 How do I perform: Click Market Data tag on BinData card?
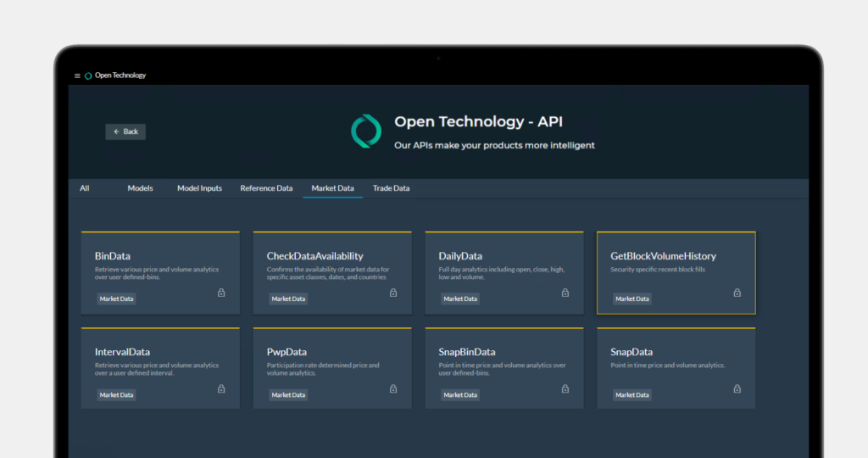116,299
